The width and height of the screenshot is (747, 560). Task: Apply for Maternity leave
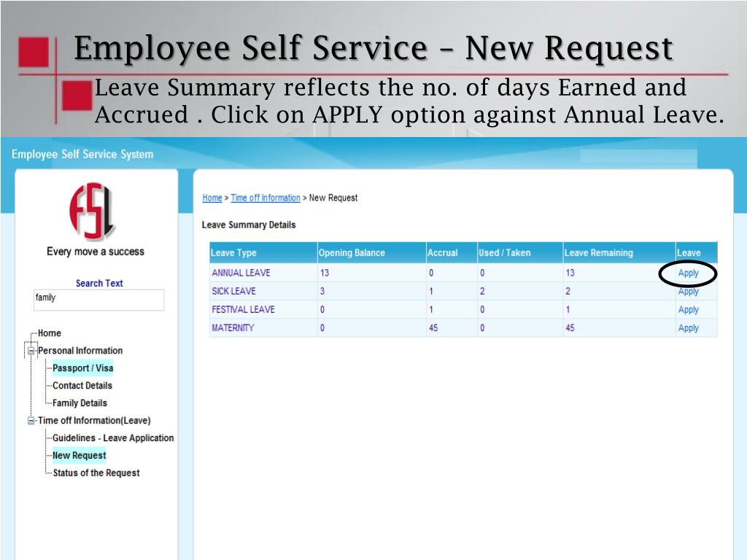[x=689, y=328]
